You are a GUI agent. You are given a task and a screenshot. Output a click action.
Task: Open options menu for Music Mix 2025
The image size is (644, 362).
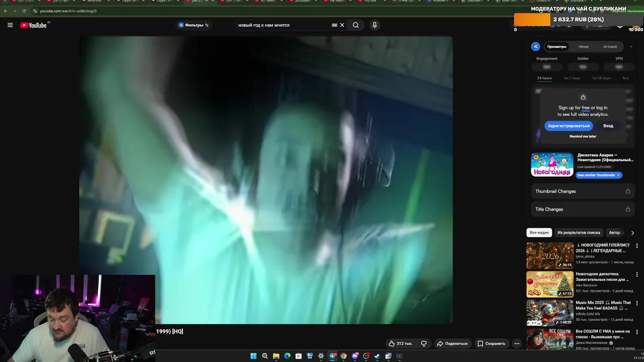pyautogui.click(x=637, y=303)
